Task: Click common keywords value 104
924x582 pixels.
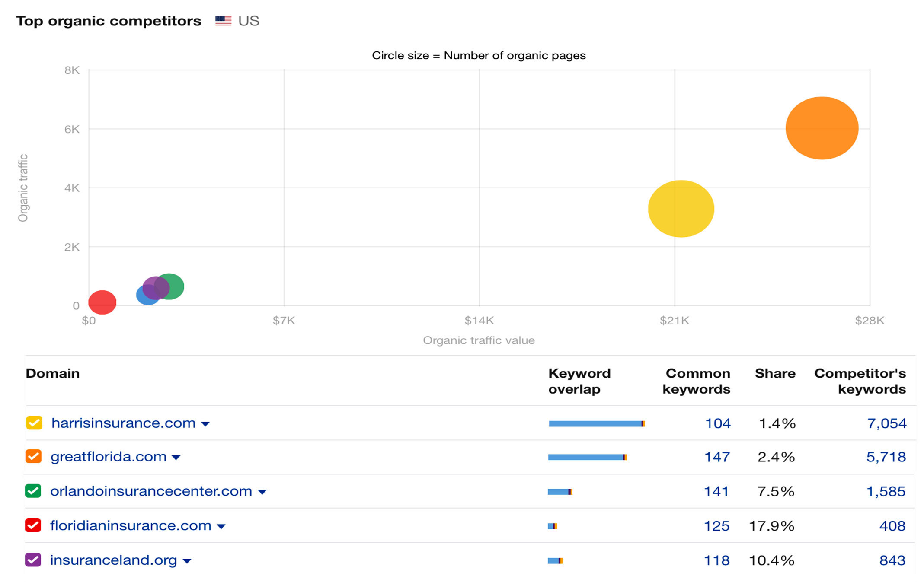Action: pos(718,423)
